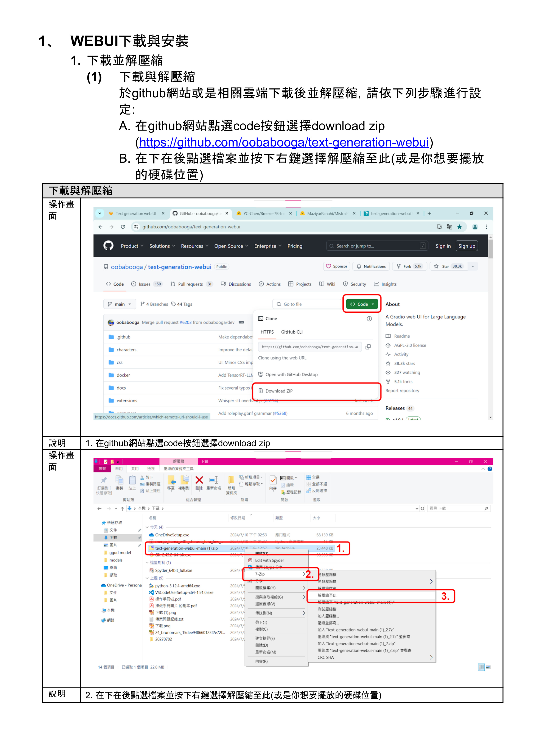Open the Chrome three-dot menu
Screen dimensions: 535x756
point(486,227)
